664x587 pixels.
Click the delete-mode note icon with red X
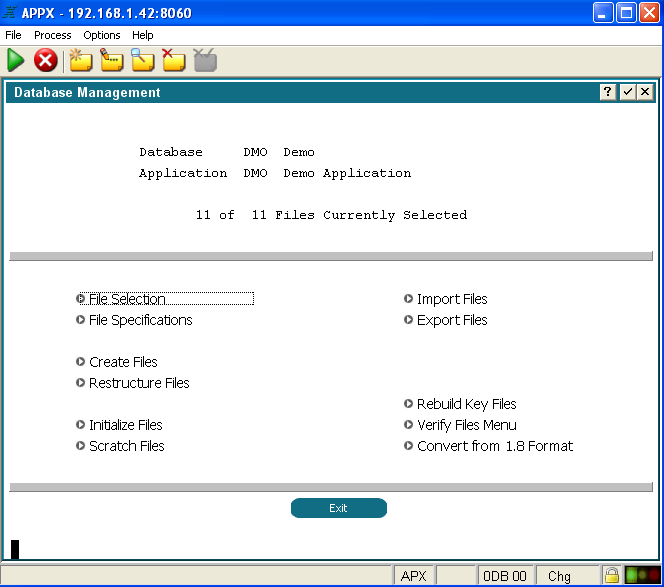pyautogui.click(x=174, y=61)
